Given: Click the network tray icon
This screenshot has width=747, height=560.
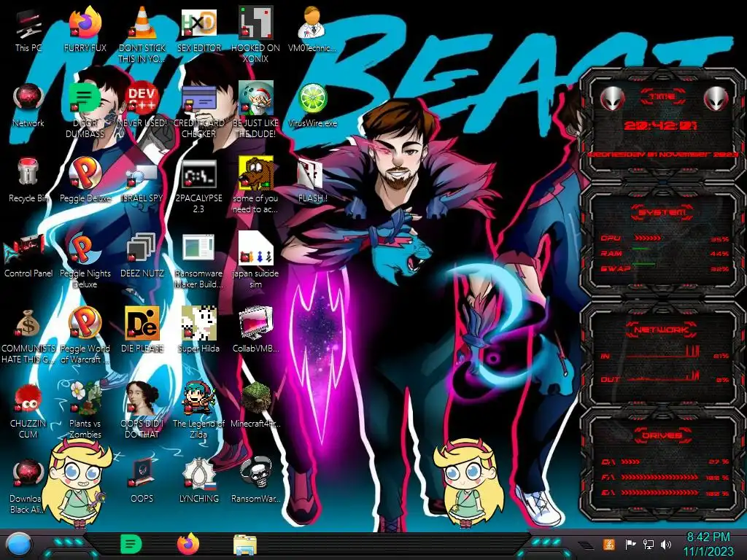Looking at the screenshot, I should pyautogui.click(x=649, y=544).
